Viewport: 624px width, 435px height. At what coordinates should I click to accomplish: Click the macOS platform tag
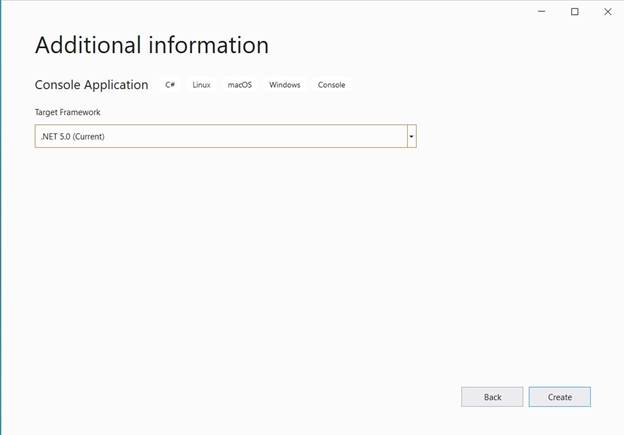[x=240, y=85]
